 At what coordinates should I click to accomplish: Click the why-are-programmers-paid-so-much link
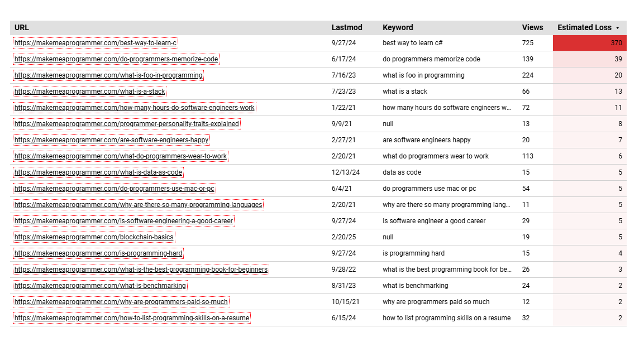coord(121,302)
